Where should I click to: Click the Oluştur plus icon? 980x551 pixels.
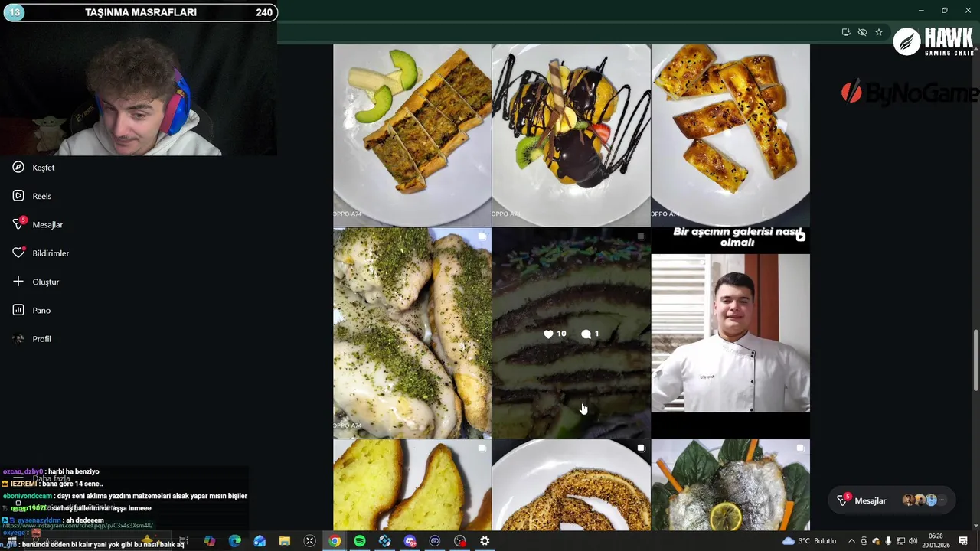coord(18,282)
